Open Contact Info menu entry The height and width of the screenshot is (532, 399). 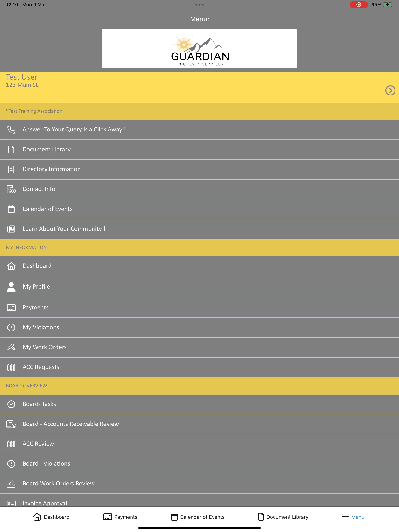pyautogui.click(x=199, y=189)
